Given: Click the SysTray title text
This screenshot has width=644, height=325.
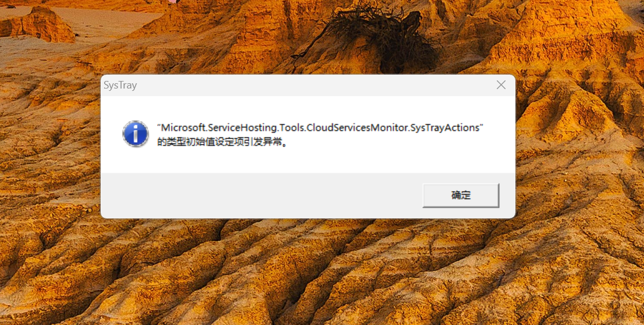Looking at the screenshot, I should (x=120, y=86).
